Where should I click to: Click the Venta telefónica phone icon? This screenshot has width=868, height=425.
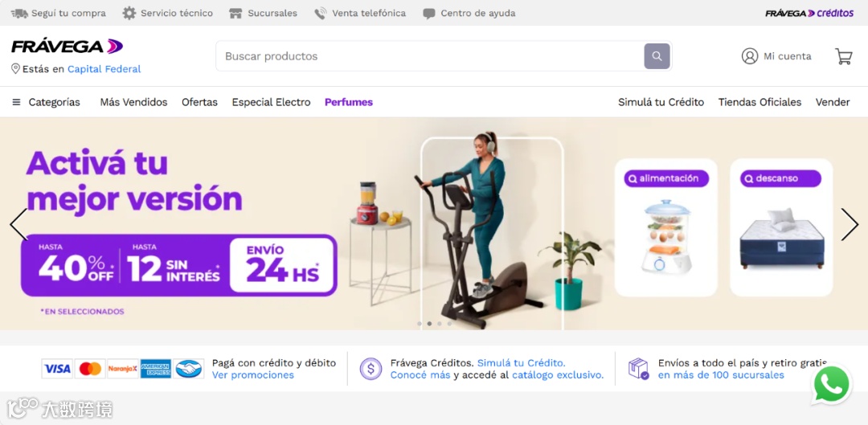click(320, 14)
